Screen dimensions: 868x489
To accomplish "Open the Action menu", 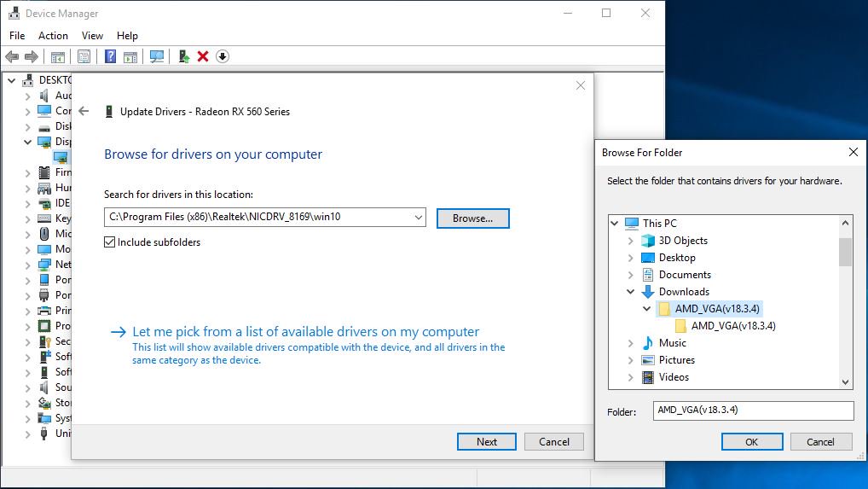I will tap(53, 36).
